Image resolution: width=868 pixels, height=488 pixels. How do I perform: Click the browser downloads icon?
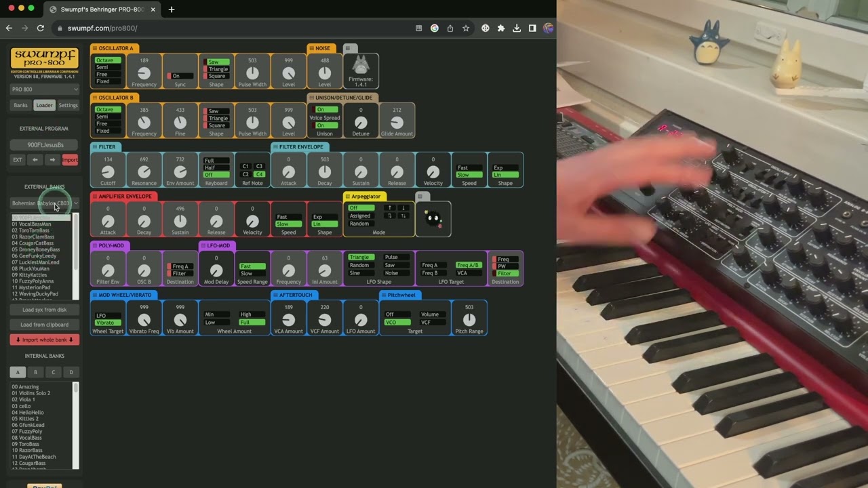pos(517,28)
